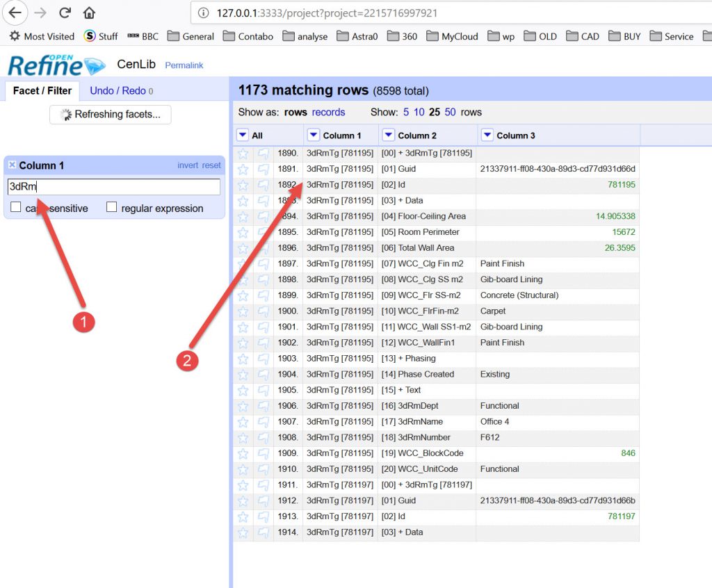Click the browser reload icon
Viewport: 712px width, 588px height.
(x=65, y=13)
